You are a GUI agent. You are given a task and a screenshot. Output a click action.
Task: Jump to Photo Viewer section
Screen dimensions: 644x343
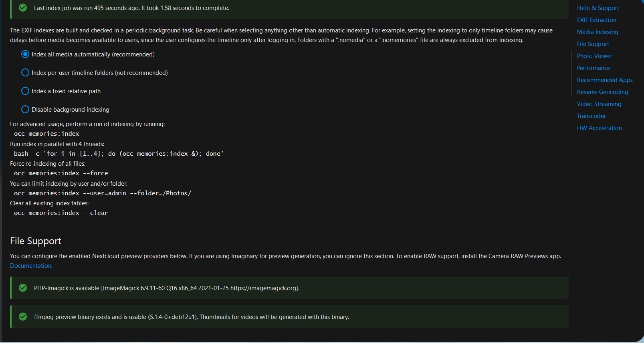pyautogui.click(x=594, y=56)
